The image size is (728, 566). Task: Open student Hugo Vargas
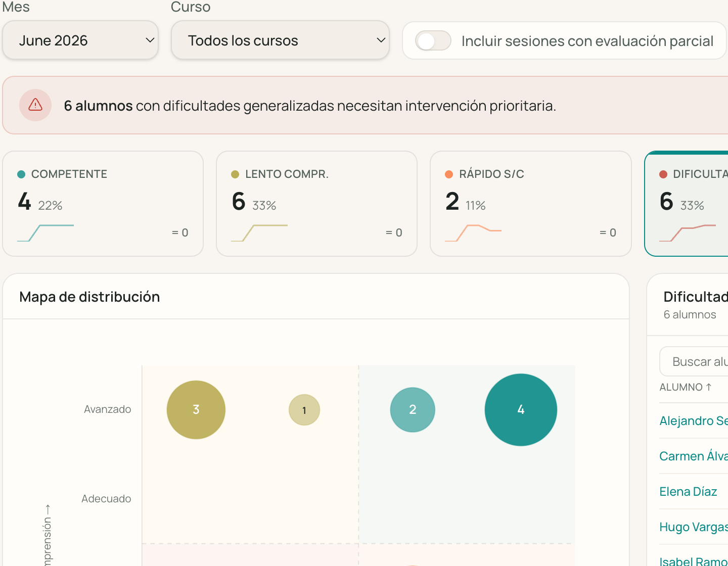point(694,527)
